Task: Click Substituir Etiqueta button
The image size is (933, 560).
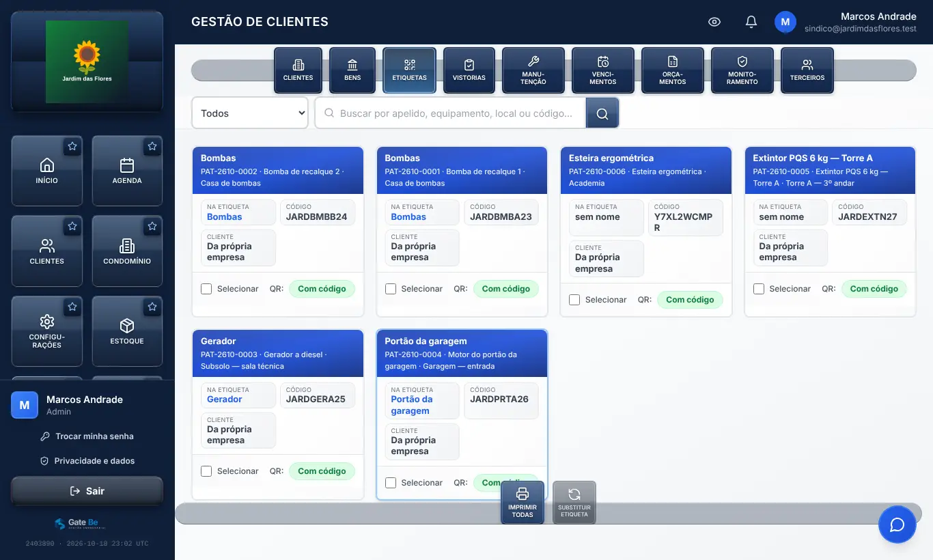Action: click(574, 503)
